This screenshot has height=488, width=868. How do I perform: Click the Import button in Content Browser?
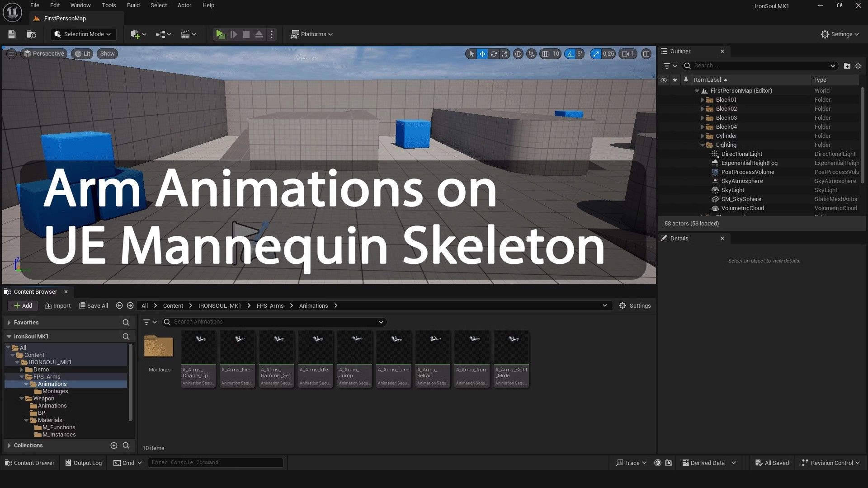[x=58, y=306]
